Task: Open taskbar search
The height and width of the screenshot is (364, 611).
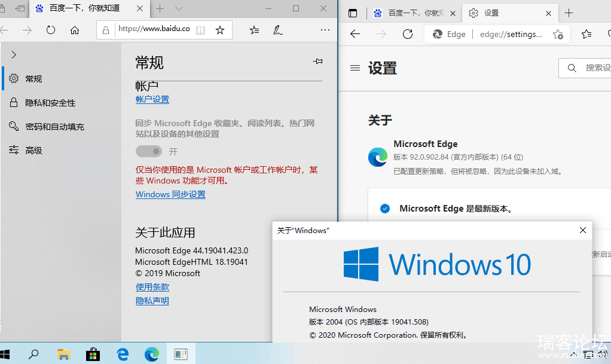Action: (x=33, y=354)
